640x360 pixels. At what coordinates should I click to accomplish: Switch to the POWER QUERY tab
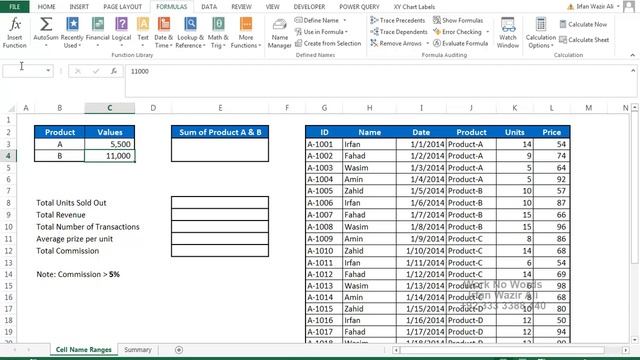[359, 7]
